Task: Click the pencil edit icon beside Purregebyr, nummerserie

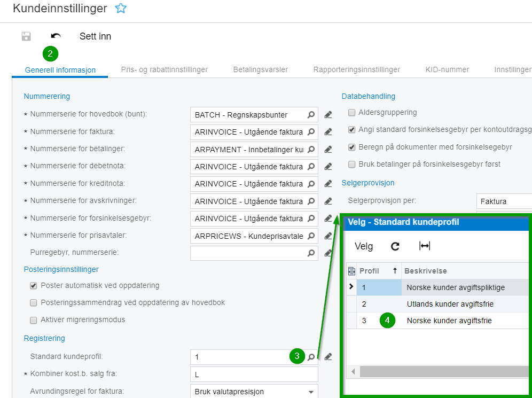Action: [328, 253]
